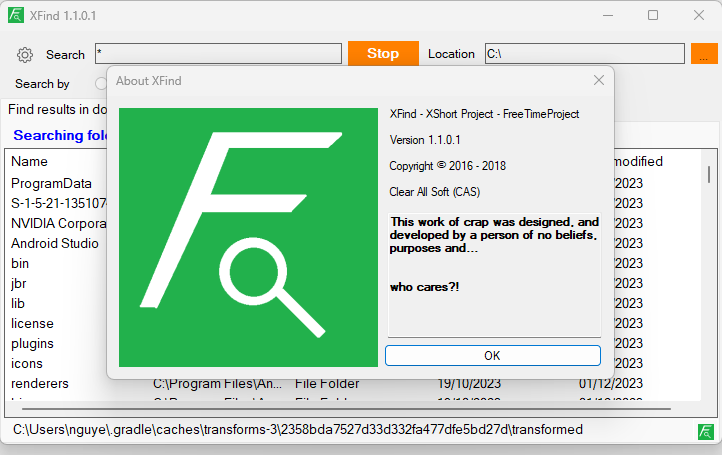Viewport: 722px width, 455px height.
Task: Click the C:\Program Files\An... path cell
Action: coord(217,383)
